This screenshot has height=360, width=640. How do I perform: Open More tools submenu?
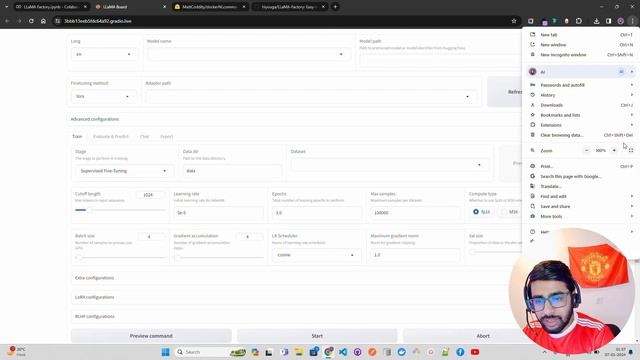pyautogui.click(x=580, y=216)
